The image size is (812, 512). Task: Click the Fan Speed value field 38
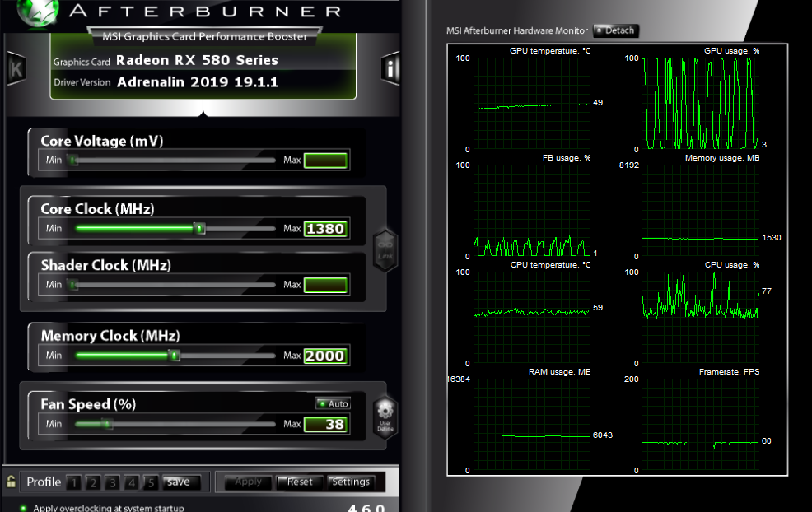pyautogui.click(x=325, y=425)
